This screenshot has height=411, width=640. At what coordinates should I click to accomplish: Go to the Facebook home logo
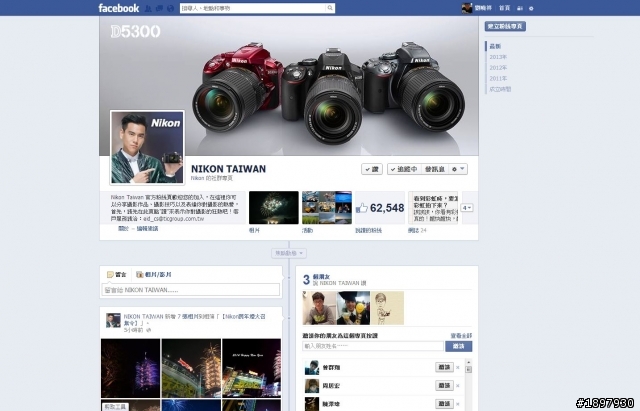(x=118, y=8)
